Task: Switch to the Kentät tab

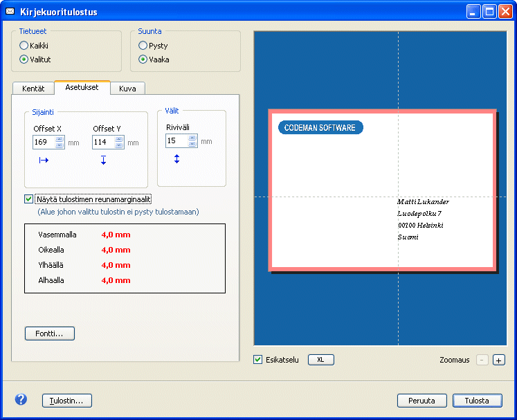Action: 33,89
